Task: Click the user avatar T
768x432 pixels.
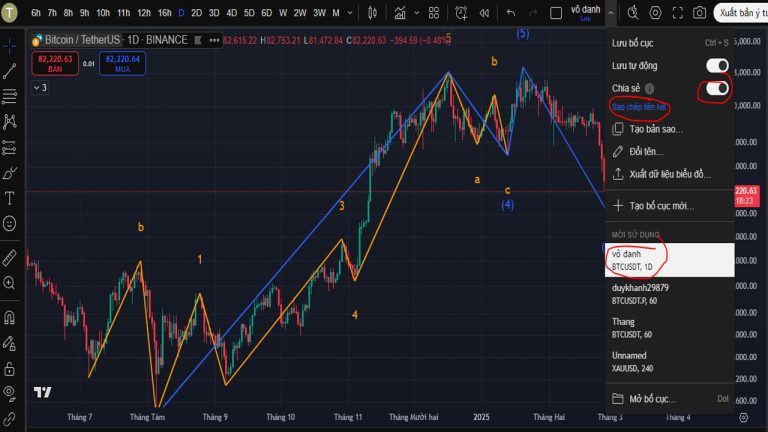Action: (9, 13)
